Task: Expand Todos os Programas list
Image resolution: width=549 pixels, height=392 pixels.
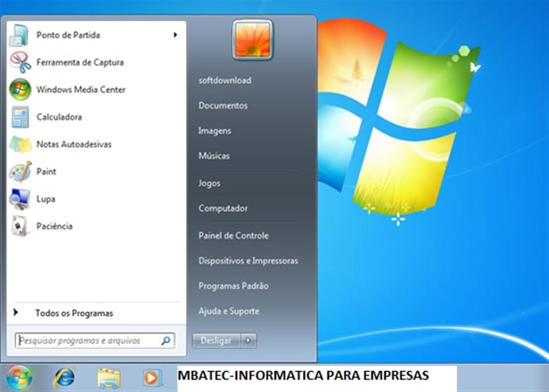Action: click(73, 313)
